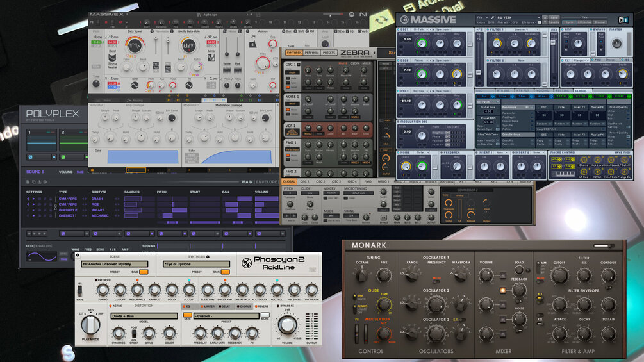Click the Phoscyon PLAY MODE selector

coord(90,325)
